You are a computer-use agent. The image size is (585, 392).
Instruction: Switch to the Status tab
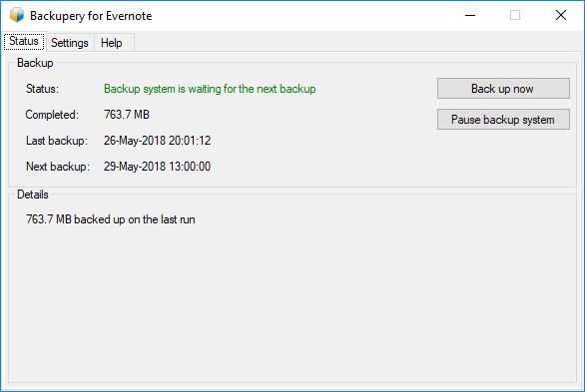point(24,41)
